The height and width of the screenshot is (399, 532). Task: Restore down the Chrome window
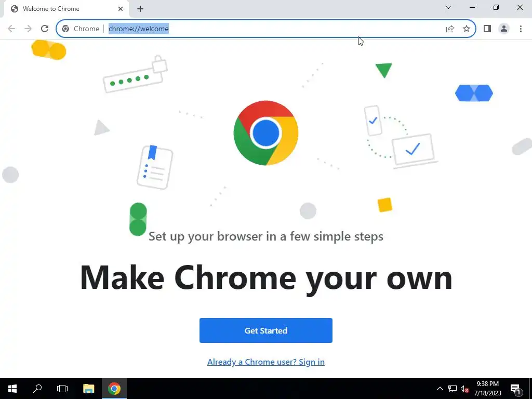point(496,7)
